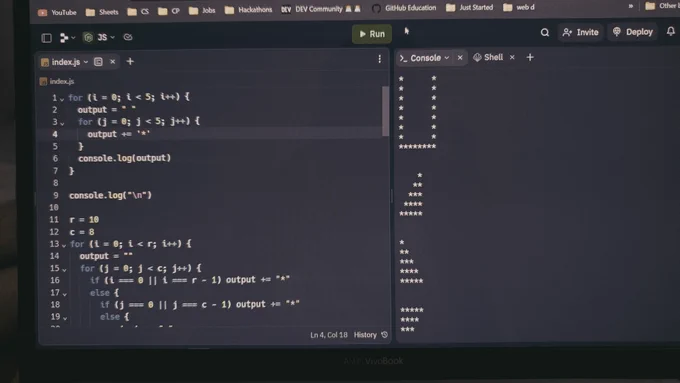This screenshot has height=383, width=680.
Task: Collapse the else block on line 19
Action: pyautogui.click(x=65, y=318)
